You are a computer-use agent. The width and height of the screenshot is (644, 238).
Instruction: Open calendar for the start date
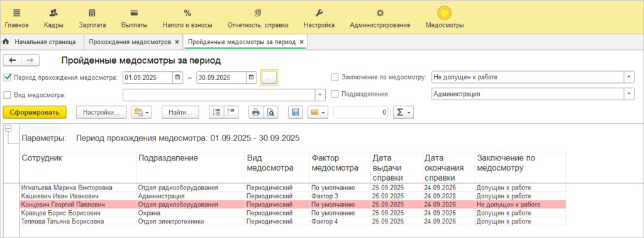tap(178, 77)
